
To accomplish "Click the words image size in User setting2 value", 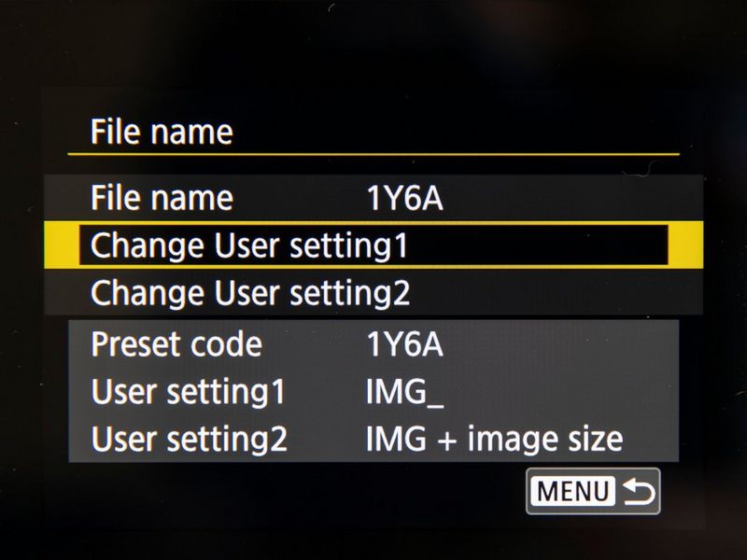I will [551, 439].
